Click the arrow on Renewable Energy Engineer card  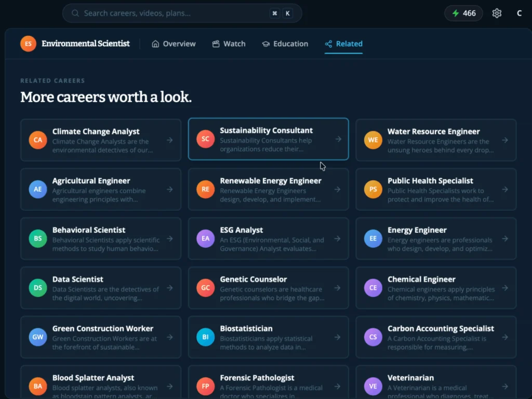point(337,189)
